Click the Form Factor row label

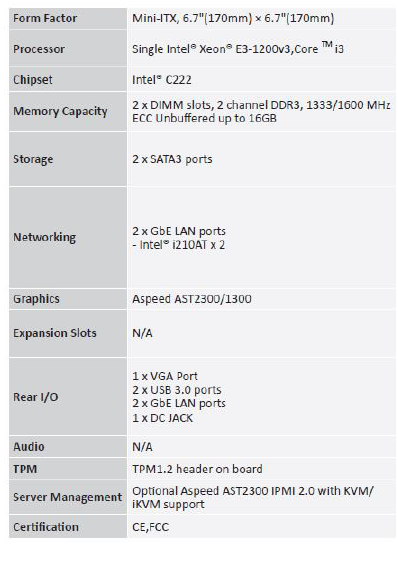coord(45,18)
